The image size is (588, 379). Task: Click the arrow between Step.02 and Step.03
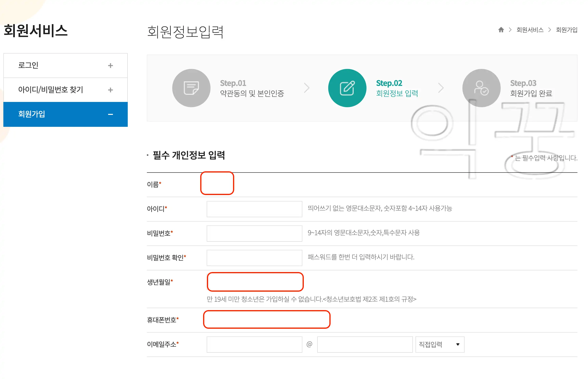point(441,88)
